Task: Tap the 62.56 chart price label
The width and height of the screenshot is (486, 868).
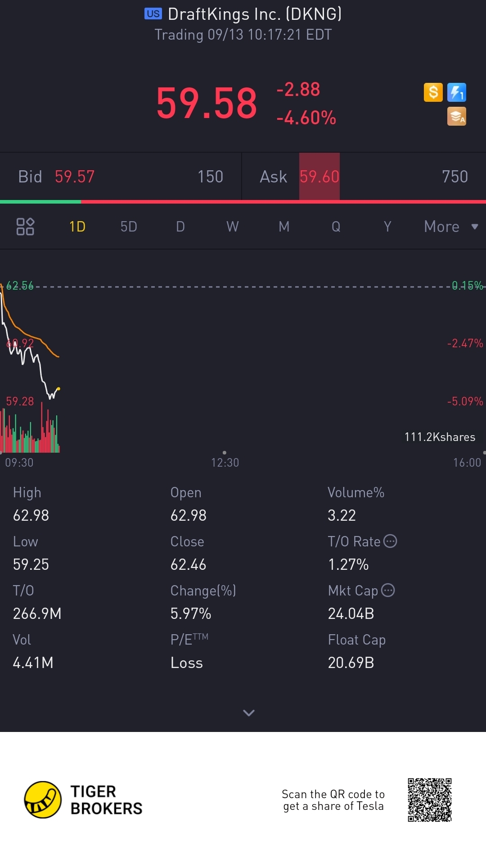Action: 20,286
